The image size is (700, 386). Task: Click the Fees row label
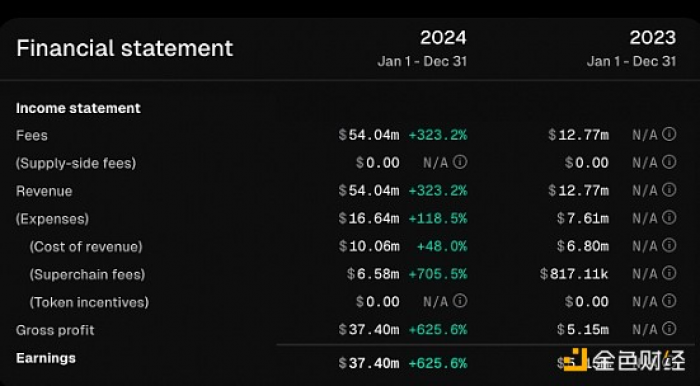(32, 135)
